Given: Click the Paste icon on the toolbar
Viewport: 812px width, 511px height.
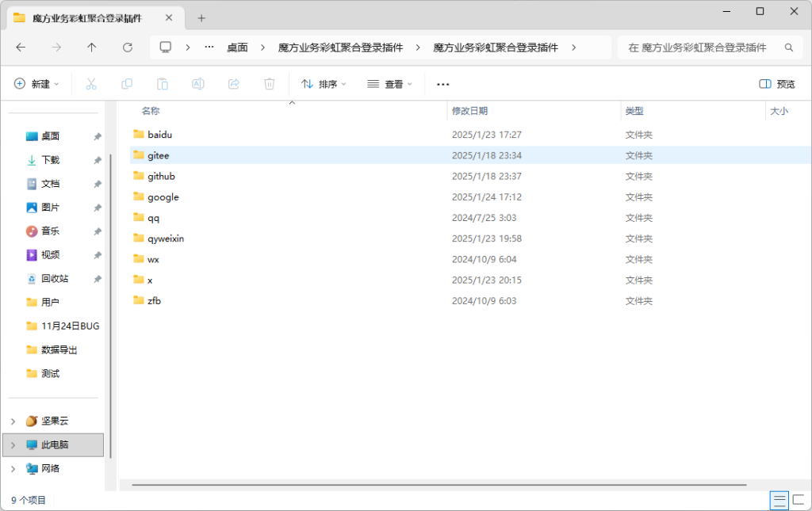Looking at the screenshot, I should point(163,83).
